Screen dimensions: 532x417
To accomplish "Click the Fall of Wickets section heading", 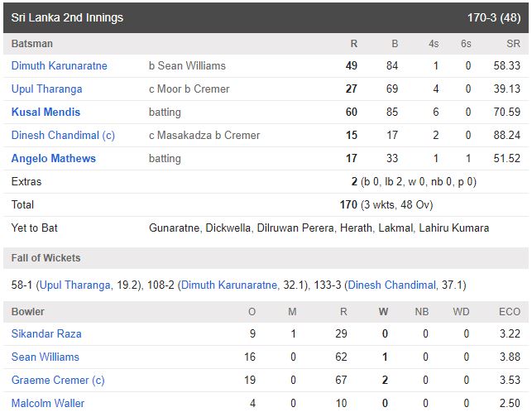I will tap(46, 258).
